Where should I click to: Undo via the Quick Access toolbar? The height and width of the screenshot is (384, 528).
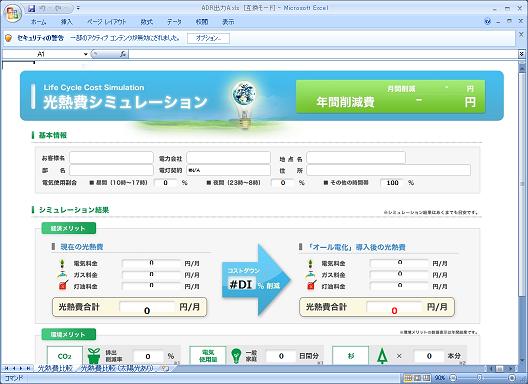[x=42, y=8]
